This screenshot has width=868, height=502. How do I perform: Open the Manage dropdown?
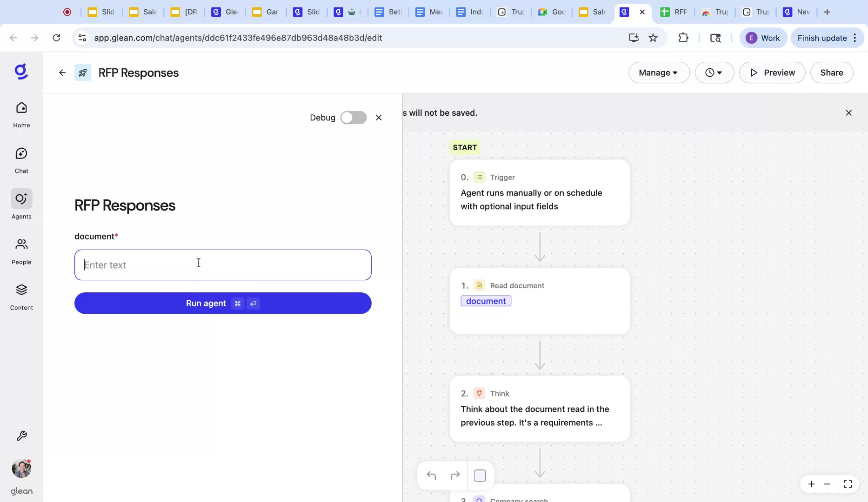(658, 73)
